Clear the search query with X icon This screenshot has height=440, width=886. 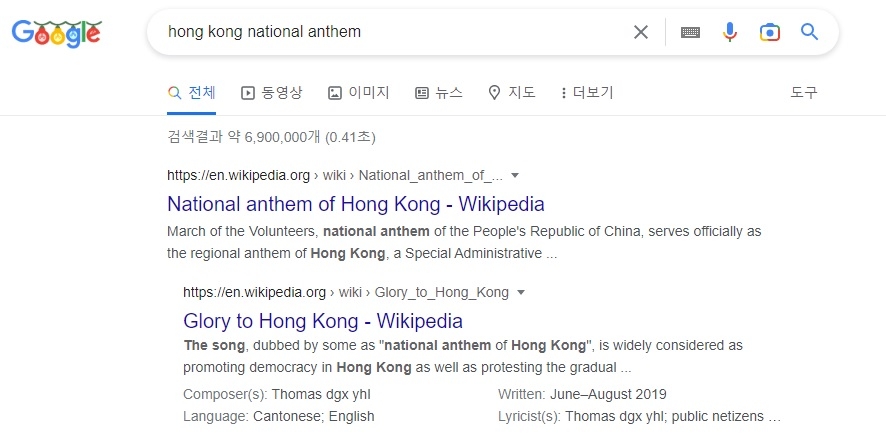(x=641, y=32)
